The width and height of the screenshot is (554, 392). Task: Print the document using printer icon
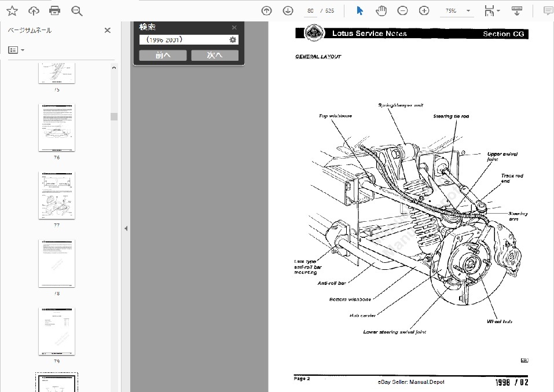tap(55, 10)
